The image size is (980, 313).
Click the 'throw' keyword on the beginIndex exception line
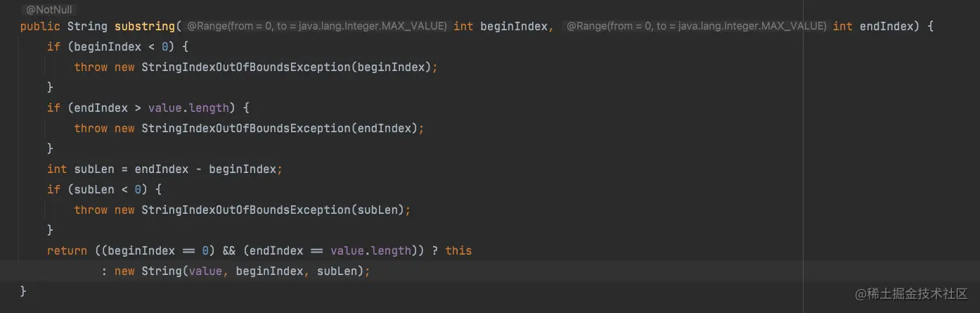point(91,68)
